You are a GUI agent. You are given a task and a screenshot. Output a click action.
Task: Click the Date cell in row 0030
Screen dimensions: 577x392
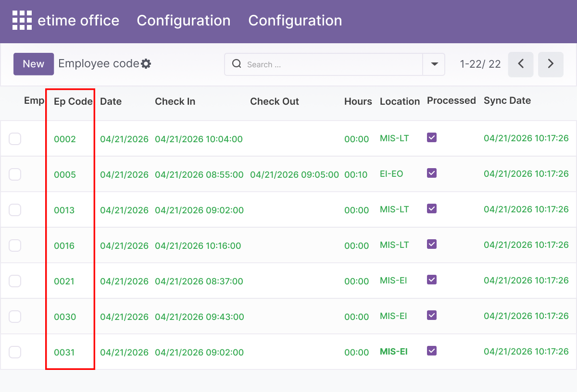coord(124,317)
